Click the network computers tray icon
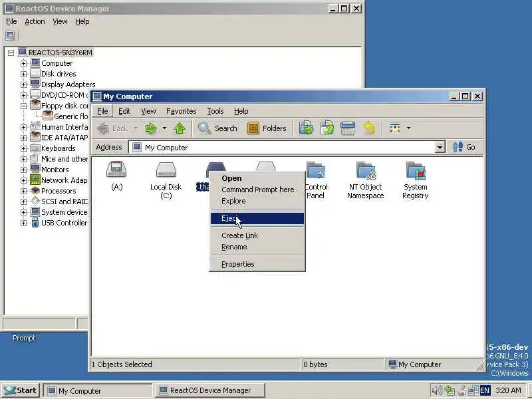Screen dimensions: 532x399 [473, 391]
